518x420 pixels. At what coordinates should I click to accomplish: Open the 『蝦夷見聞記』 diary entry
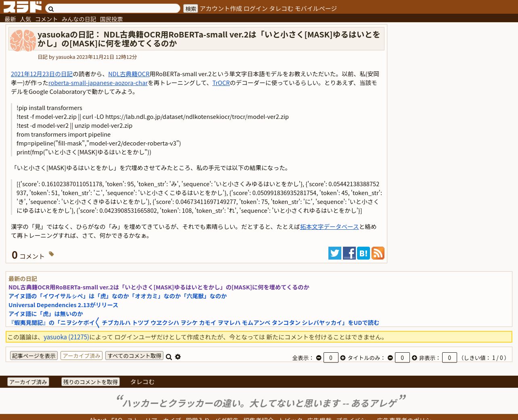pos(194,322)
